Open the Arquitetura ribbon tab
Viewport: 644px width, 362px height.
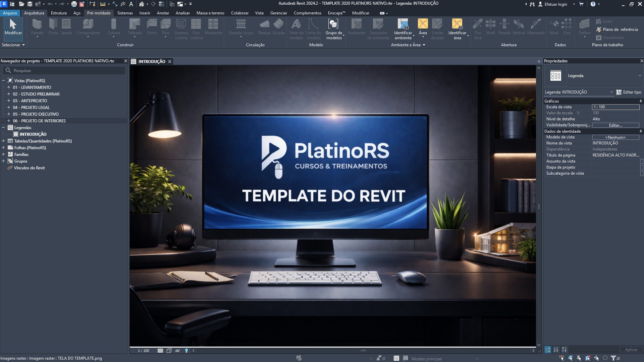pyautogui.click(x=34, y=13)
